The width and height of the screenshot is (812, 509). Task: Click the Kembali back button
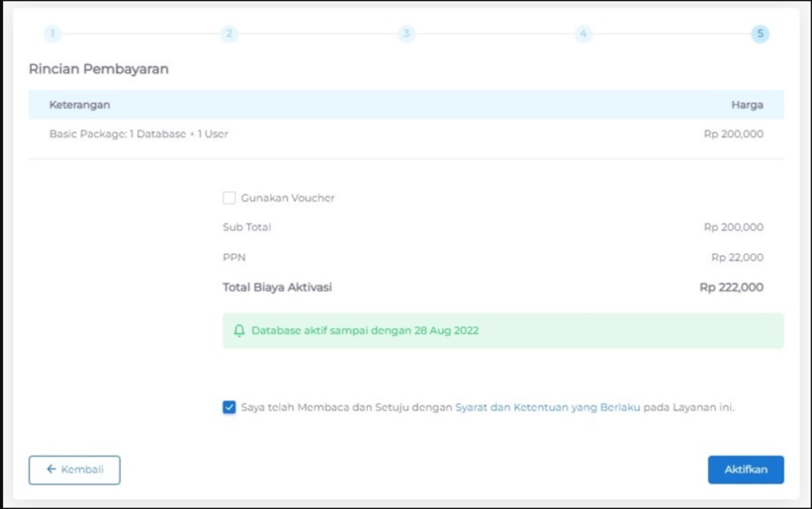[x=74, y=470]
